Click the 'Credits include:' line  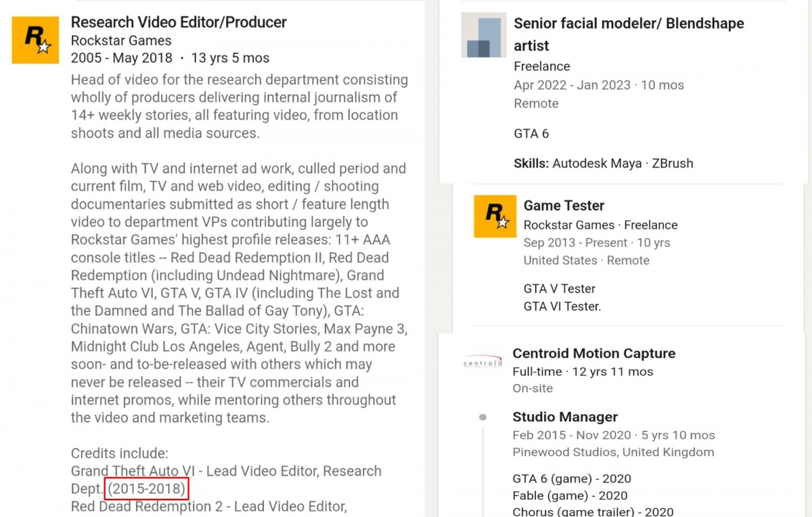pyautogui.click(x=119, y=453)
